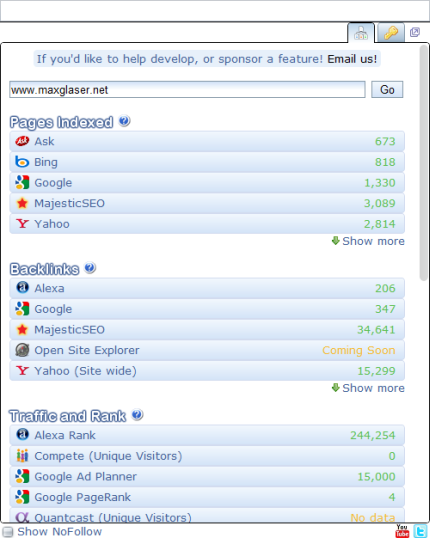This screenshot has height=538, width=430.
Task: Open Alexa Rank value 244,254
Action: coord(373,435)
